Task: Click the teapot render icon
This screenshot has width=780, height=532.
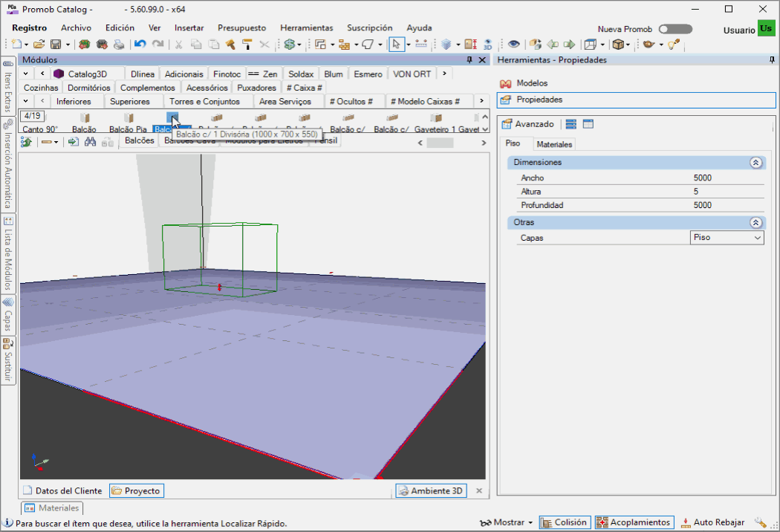Action: pos(649,45)
